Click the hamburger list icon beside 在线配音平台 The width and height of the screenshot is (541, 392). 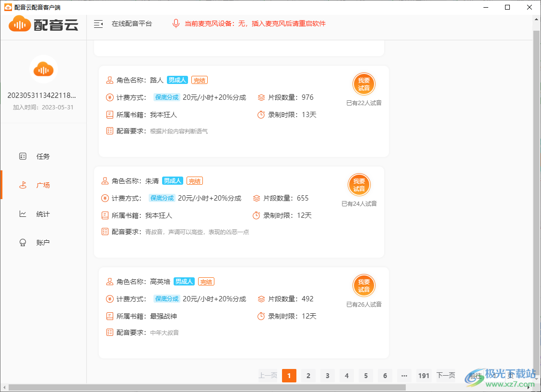(98, 23)
